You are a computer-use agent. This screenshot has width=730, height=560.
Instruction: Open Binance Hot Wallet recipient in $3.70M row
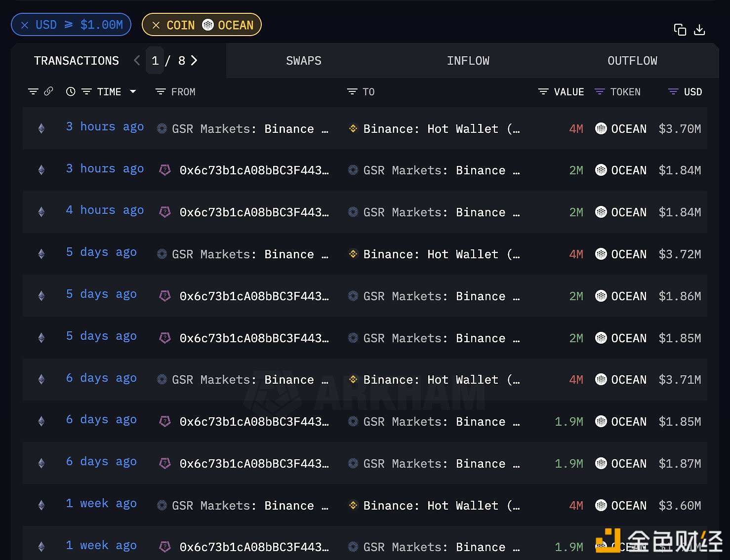442,129
